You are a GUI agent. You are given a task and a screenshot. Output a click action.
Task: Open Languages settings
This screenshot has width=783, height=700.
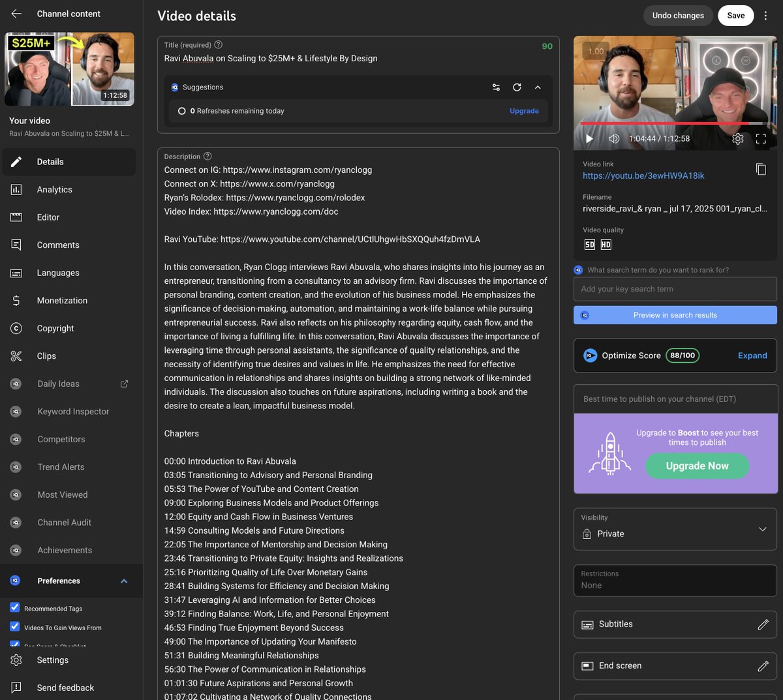tap(69, 273)
